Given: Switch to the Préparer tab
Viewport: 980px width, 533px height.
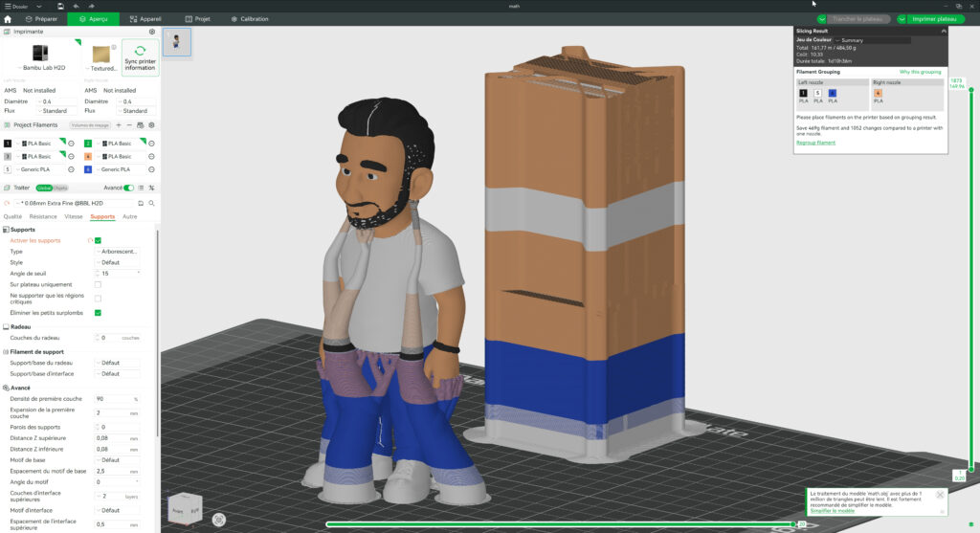Looking at the screenshot, I should (x=41, y=19).
